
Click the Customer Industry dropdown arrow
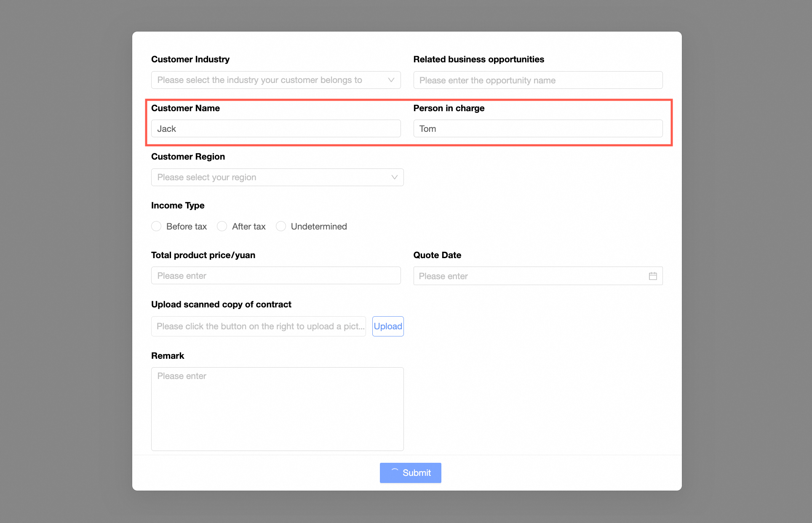click(391, 80)
